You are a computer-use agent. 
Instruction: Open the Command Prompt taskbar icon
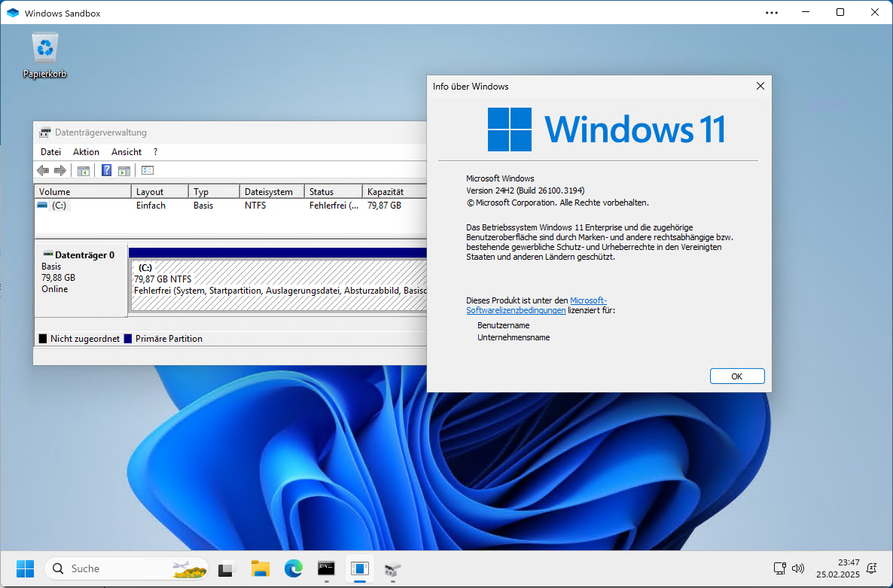point(326,568)
